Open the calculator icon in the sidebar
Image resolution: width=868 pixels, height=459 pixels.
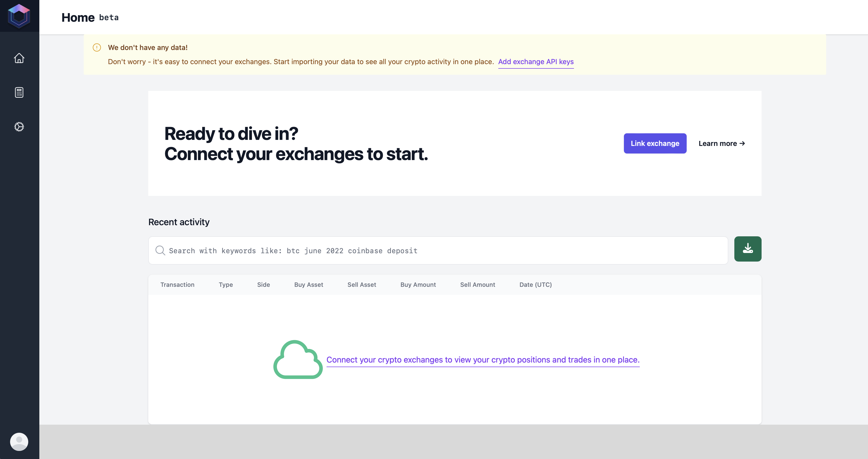tap(19, 92)
